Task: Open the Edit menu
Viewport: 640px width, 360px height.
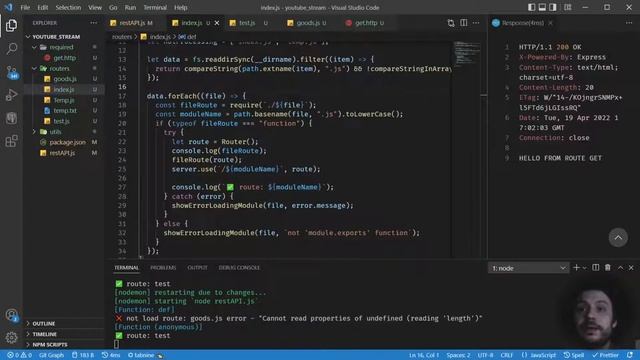Action: [x=42, y=7]
